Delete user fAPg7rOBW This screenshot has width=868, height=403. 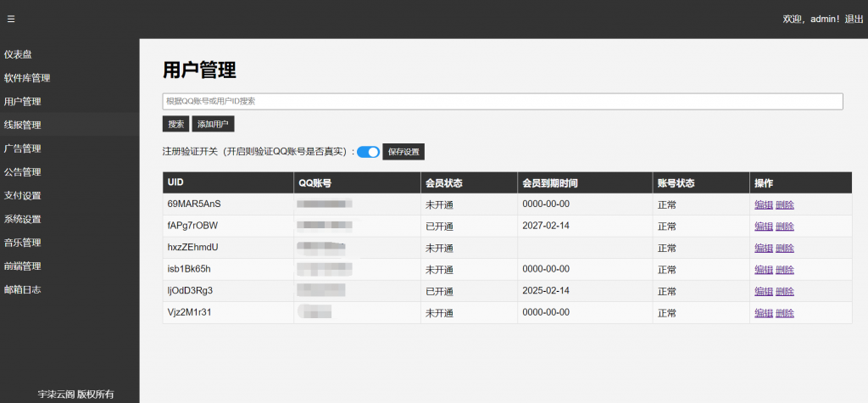click(x=784, y=227)
